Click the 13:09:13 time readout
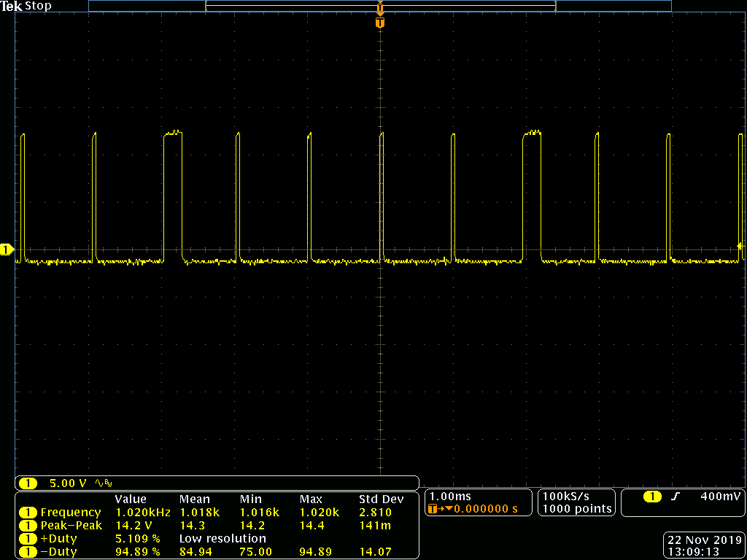 click(693, 553)
